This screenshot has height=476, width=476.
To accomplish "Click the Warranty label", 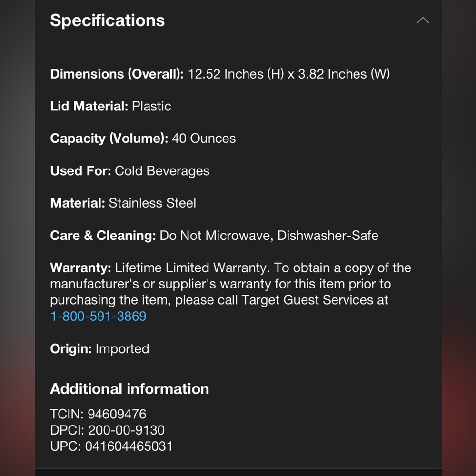I will [80, 268].
